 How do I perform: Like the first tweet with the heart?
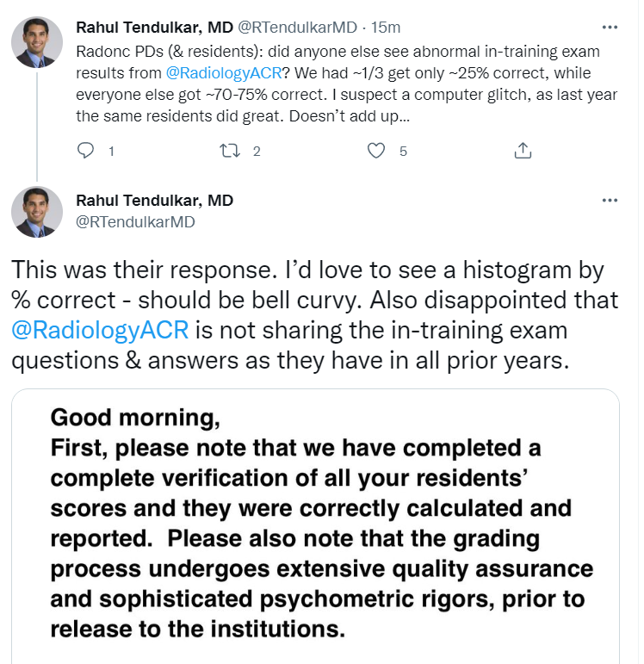pyautogui.click(x=375, y=151)
